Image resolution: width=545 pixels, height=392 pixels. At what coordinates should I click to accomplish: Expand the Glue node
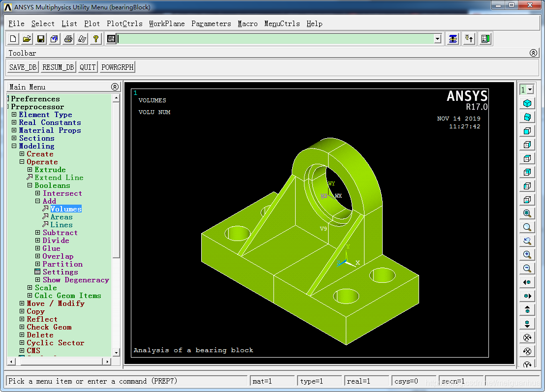[37, 248]
